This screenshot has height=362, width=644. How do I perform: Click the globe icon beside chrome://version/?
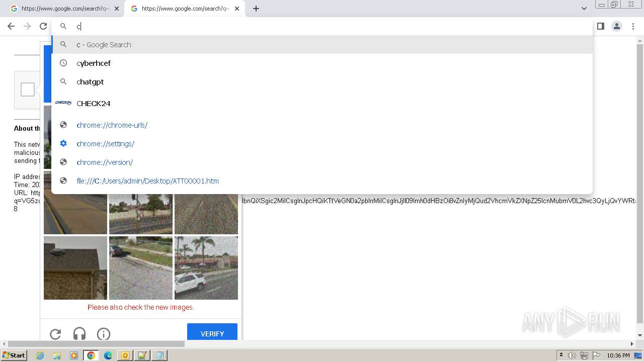pos(63,162)
